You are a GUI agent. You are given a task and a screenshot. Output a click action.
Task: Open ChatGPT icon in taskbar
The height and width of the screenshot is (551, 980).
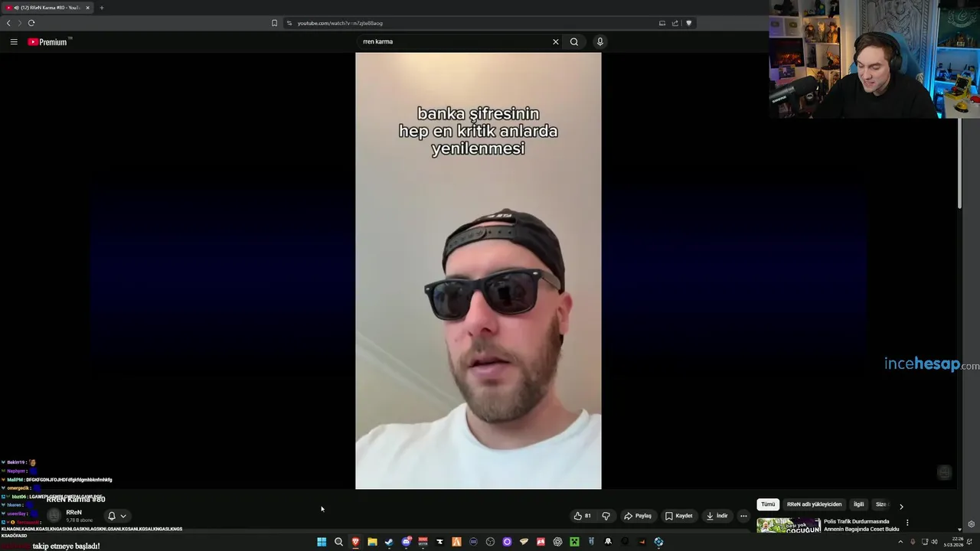pos(557,542)
